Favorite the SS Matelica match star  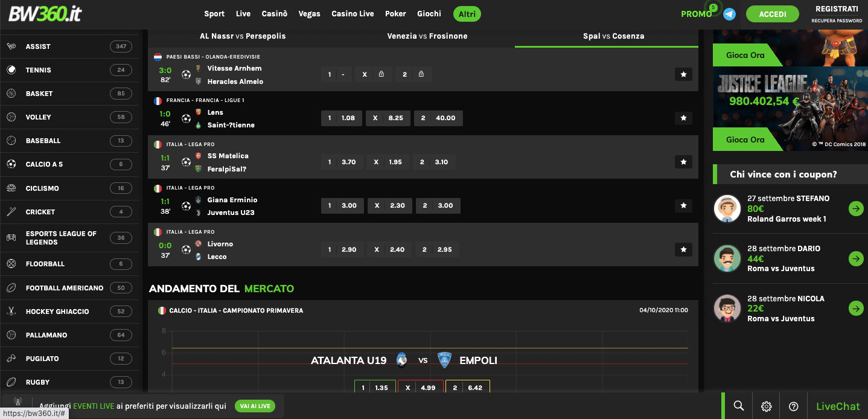[683, 162]
